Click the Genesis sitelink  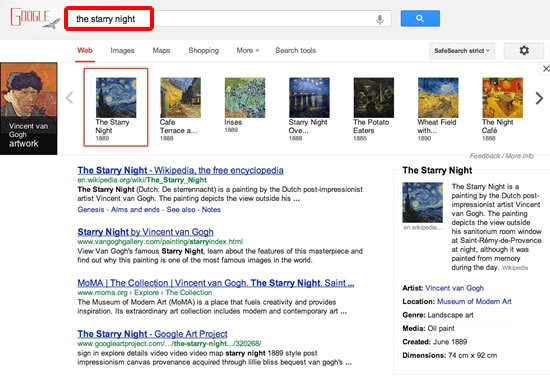coord(91,210)
